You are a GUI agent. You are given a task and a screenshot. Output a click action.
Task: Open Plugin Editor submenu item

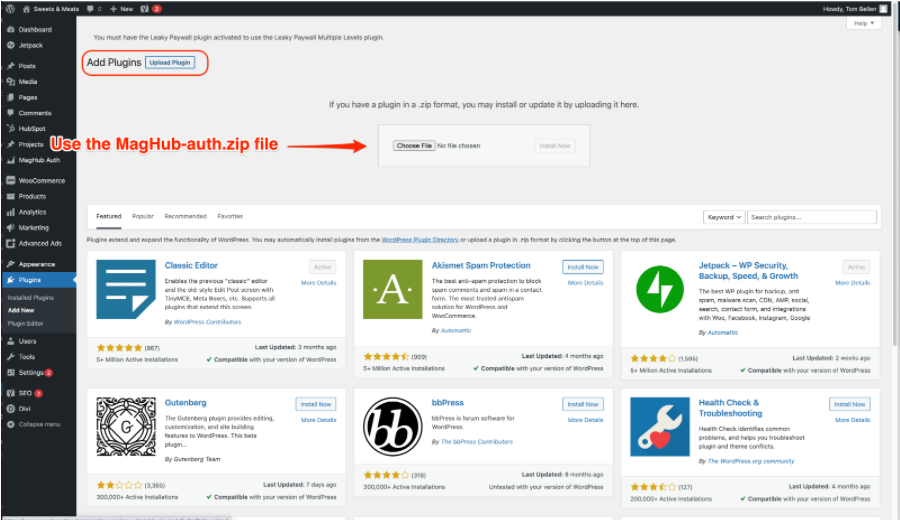tap(25, 323)
